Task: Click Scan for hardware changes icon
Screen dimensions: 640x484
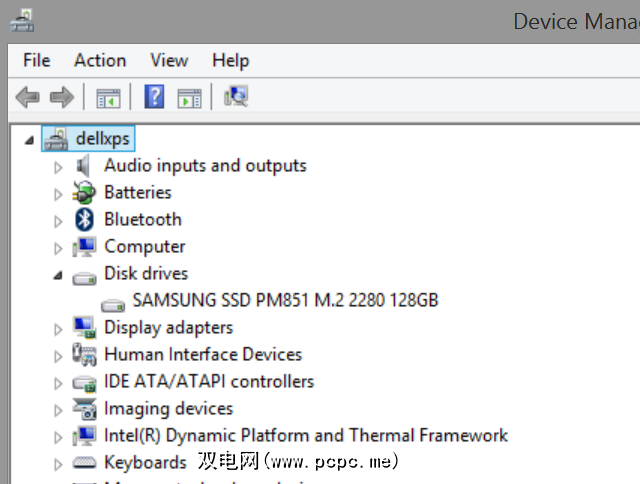Action: [236, 96]
